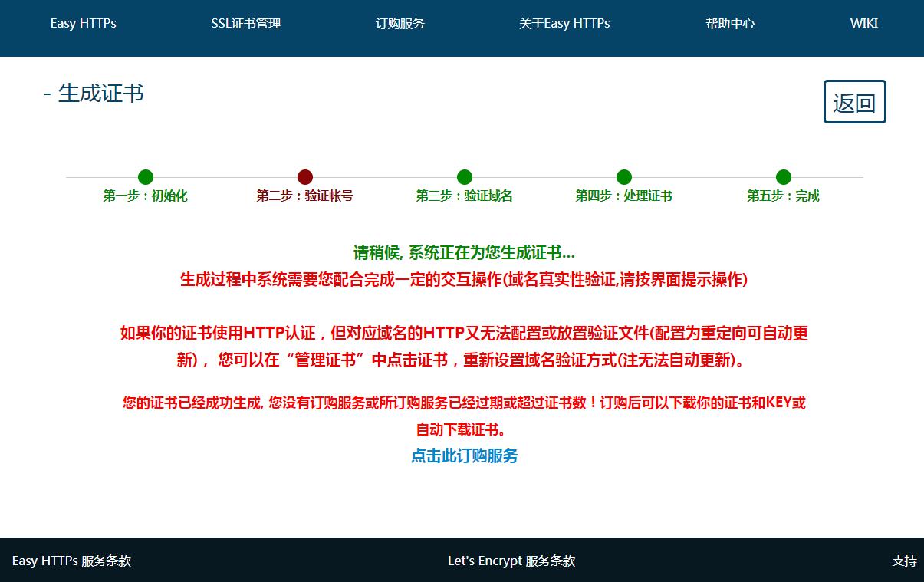Image resolution: width=924 pixels, height=582 pixels.
Task: Click the 第五步：完成 step label
Action: (783, 196)
